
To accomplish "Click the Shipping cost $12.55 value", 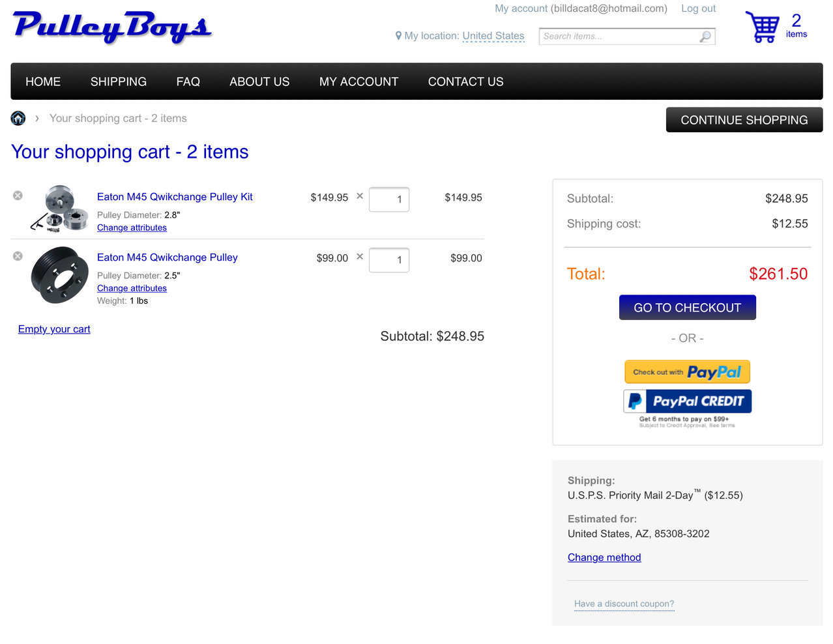I will [790, 224].
